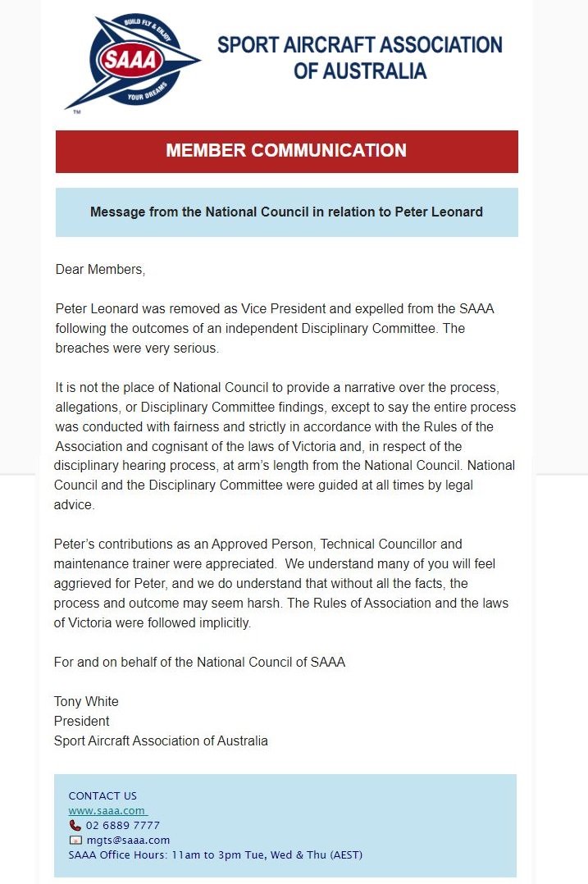Click the National Council message subject box
This screenshot has width=588, height=884.
[286, 212]
